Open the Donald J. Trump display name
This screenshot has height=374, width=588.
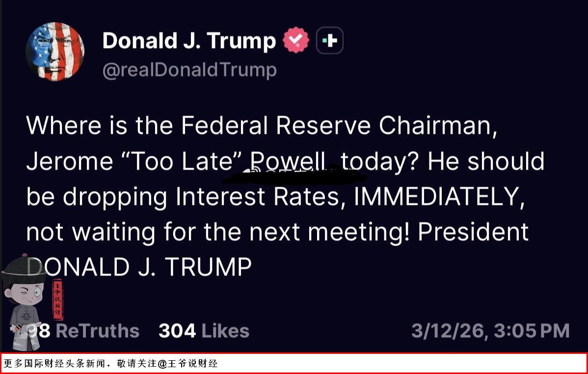(x=189, y=41)
